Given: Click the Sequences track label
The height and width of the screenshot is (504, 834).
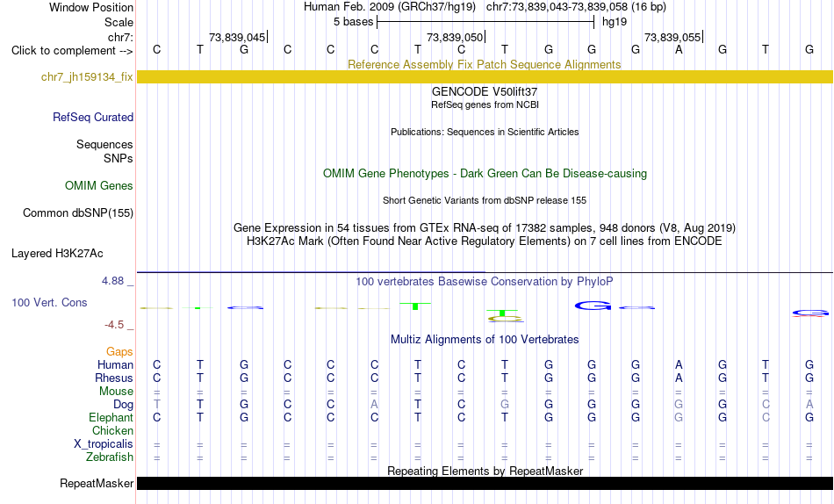Looking at the screenshot, I should pyautogui.click(x=104, y=145).
